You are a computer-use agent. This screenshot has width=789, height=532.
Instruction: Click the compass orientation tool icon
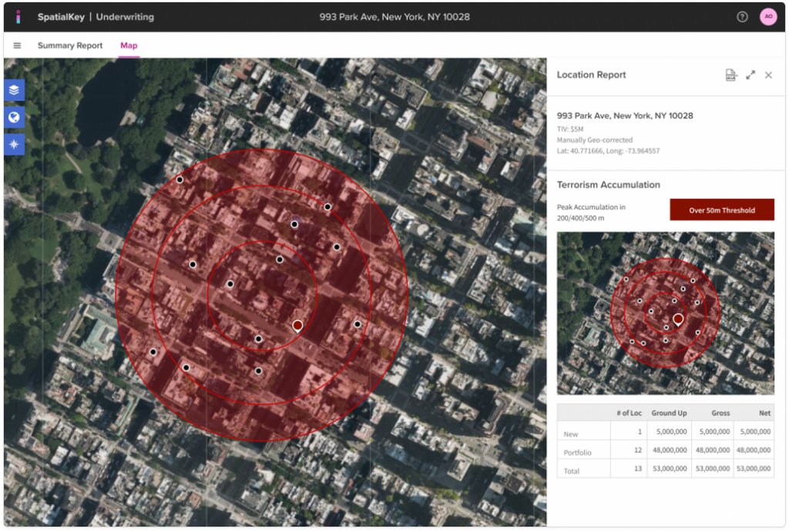click(15, 145)
